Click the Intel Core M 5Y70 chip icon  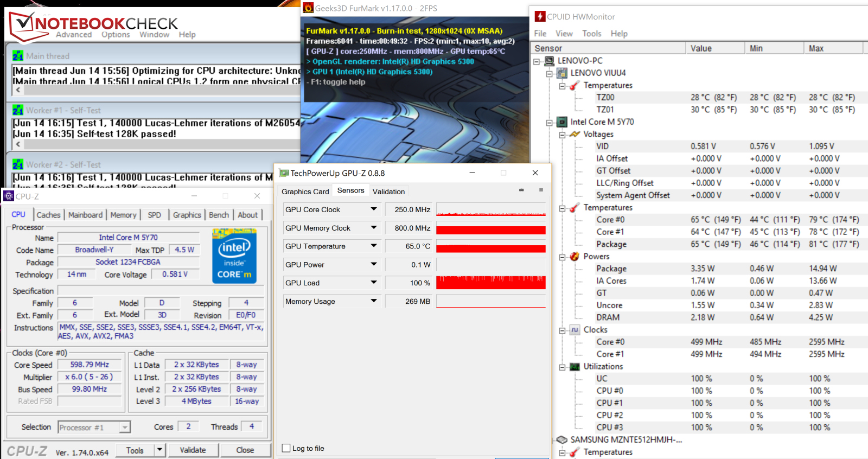tap(562, 122)
